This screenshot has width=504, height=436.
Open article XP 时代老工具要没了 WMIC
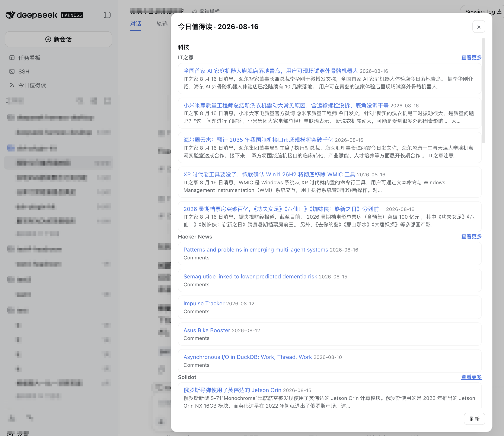pos(269,174)
